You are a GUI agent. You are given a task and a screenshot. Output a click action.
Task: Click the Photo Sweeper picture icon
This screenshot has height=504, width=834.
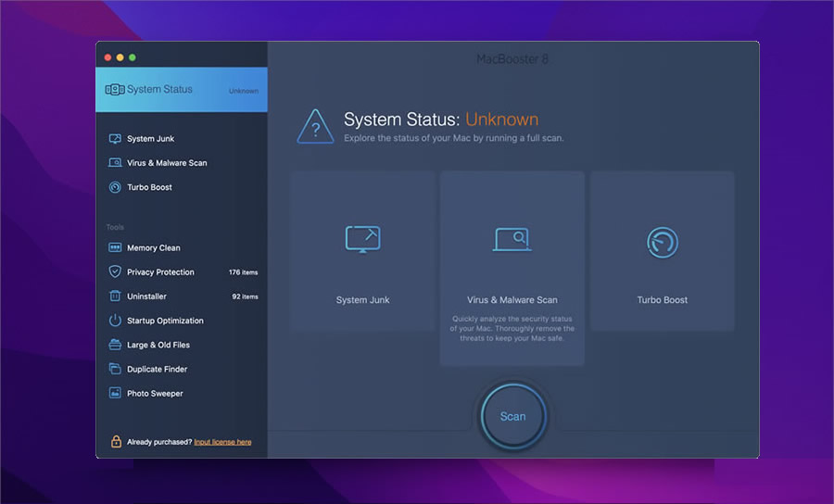(x=115, y=394)
